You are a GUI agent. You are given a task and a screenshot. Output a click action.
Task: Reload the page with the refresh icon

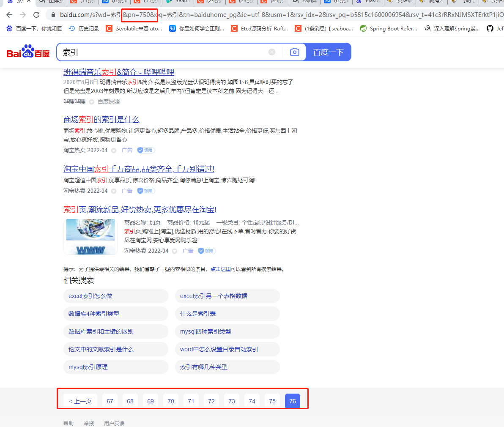point(36,15)
